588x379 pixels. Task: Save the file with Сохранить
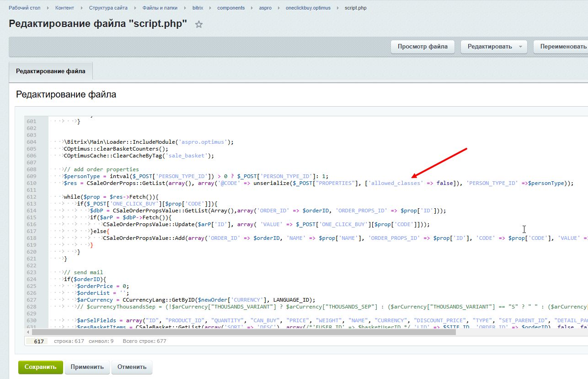(40, 367)
